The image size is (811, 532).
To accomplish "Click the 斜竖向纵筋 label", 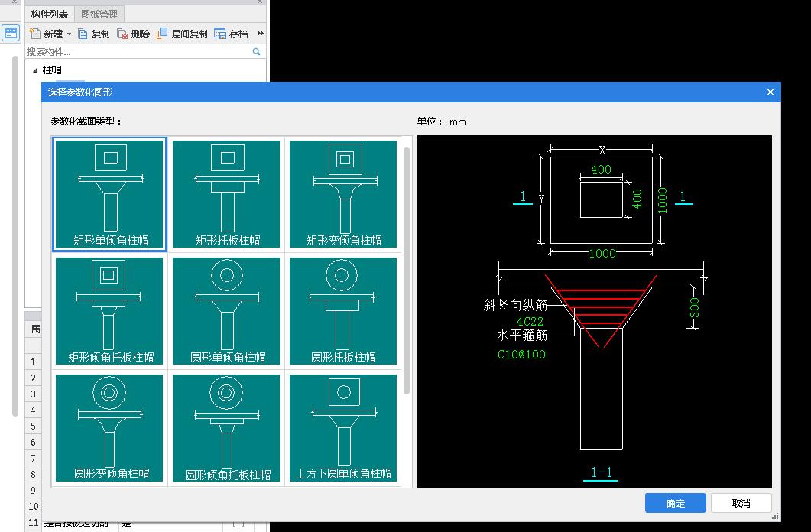I will coord(515,305).
